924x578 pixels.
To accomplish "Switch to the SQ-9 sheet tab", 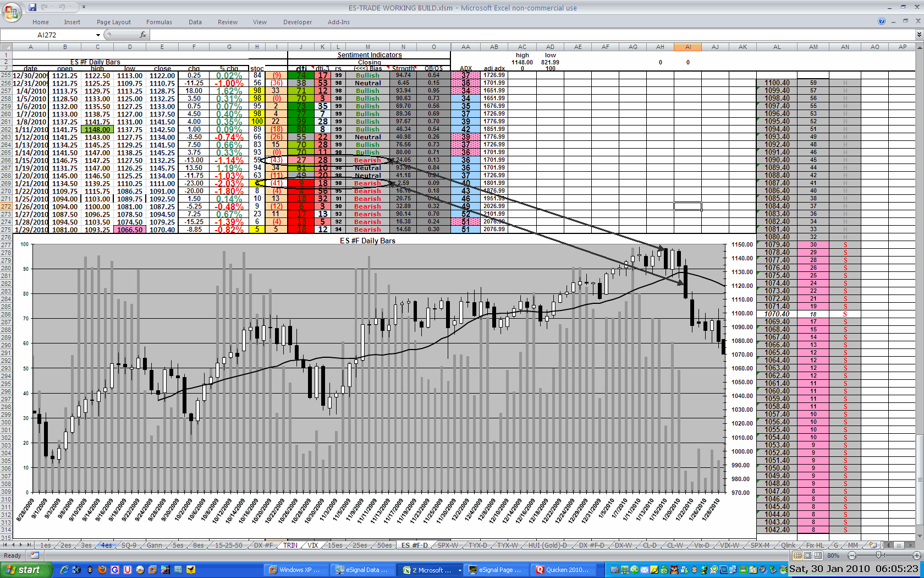I will pyautogui.click(x=129, y=545).
